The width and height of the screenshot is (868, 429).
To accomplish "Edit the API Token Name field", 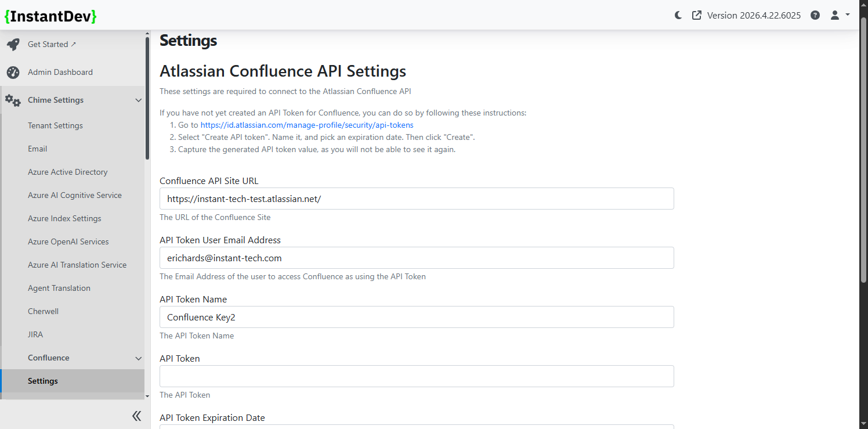I will 417,317.
